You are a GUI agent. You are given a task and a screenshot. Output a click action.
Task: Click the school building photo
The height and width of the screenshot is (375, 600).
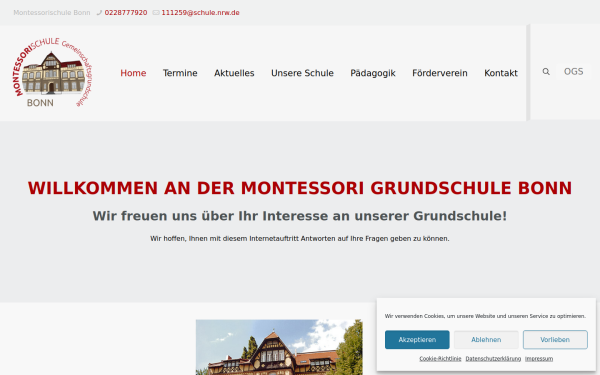click(279, 347)
